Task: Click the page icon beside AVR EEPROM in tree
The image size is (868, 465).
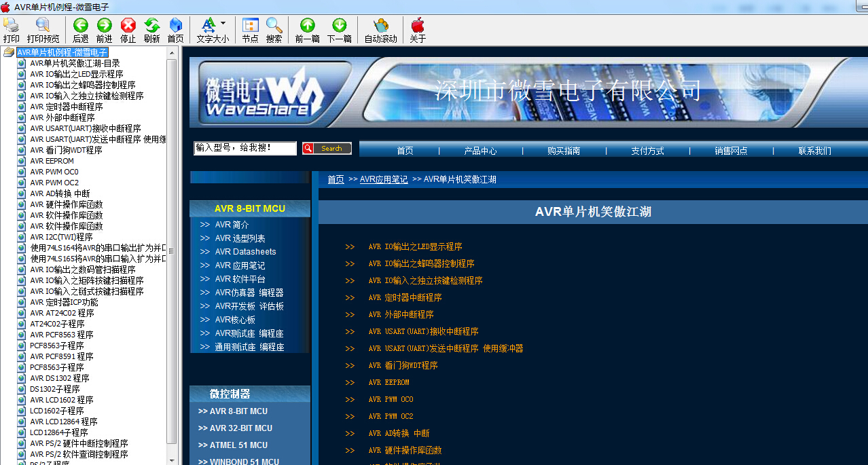Action: pyautogui.click(x=22, y=161)
